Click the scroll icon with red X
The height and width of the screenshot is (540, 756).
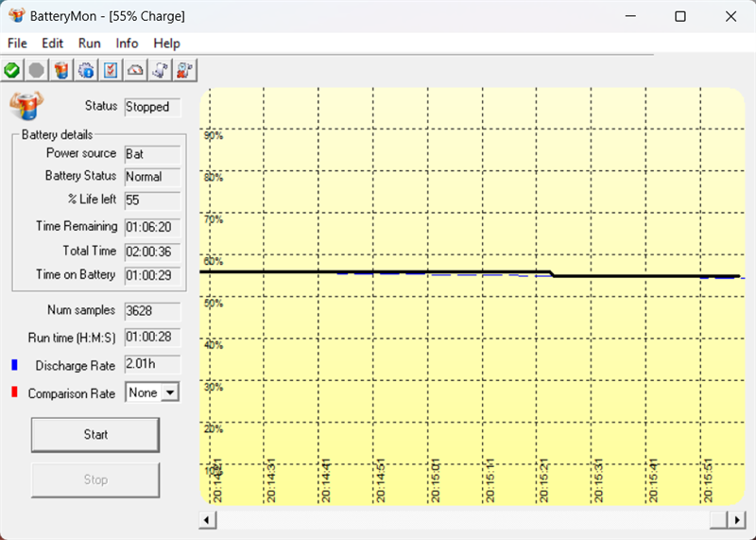(x=185, y=70)
